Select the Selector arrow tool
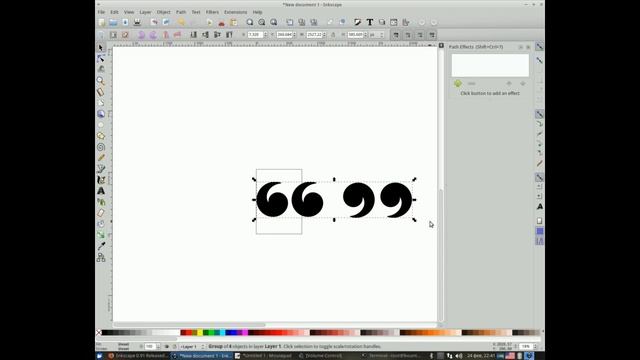The image size is (640, 360). [x=101, y=48]
